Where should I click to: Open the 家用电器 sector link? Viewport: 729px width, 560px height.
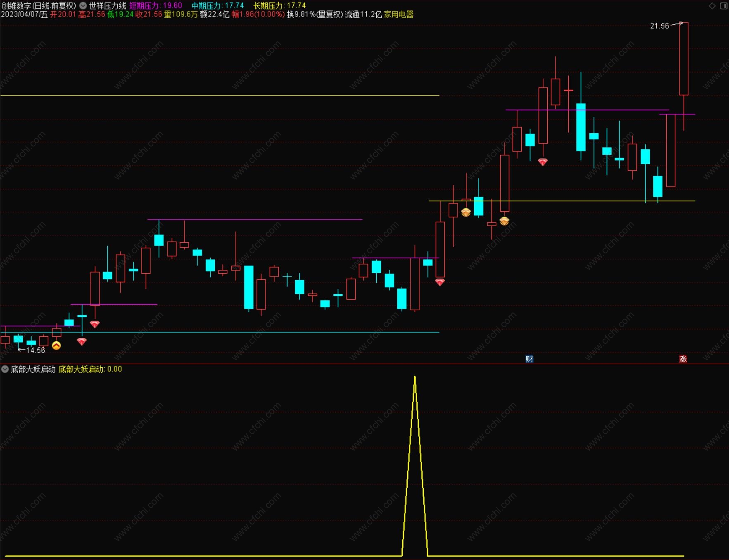399,14
